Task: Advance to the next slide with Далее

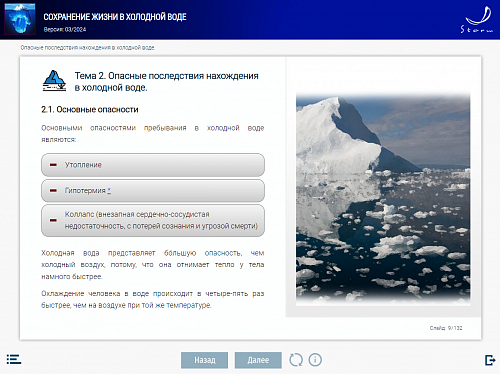Action: [x=258, y=360]
